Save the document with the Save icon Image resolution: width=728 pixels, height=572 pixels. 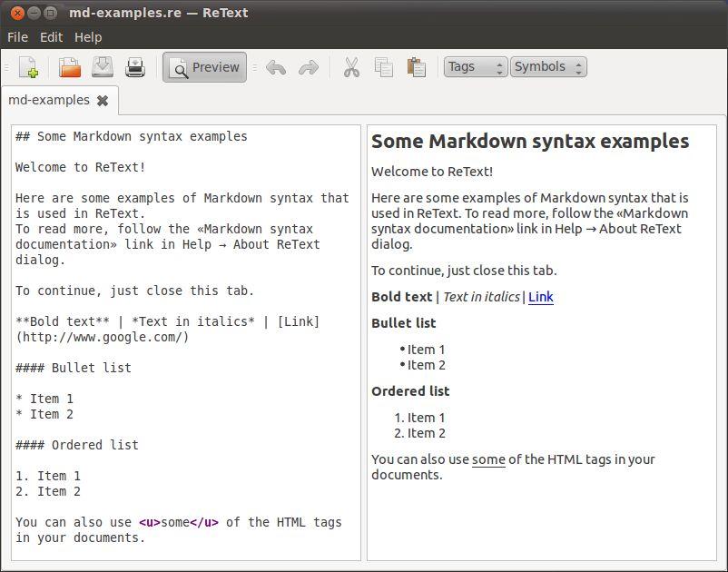103,67
